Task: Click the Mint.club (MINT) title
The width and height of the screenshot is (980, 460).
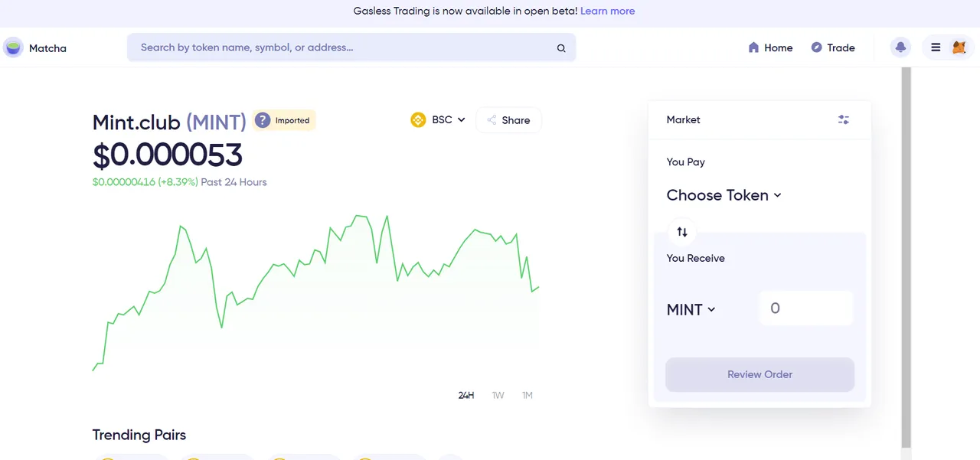Action: 169,122
